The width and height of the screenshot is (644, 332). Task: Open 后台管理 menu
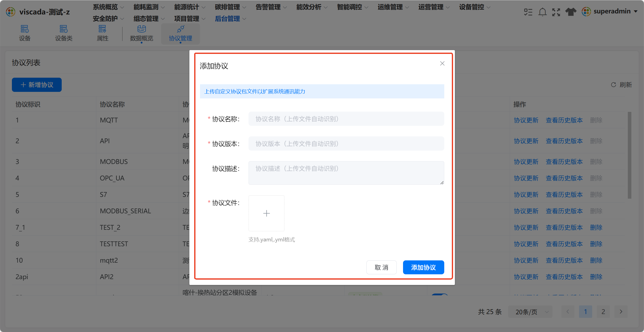coord(230,19)
